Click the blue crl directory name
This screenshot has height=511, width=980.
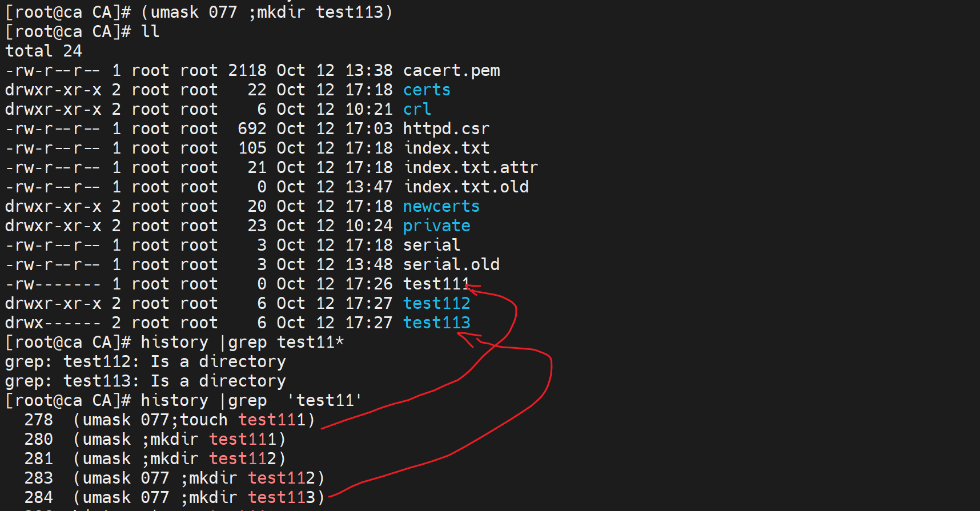point(417,110)
